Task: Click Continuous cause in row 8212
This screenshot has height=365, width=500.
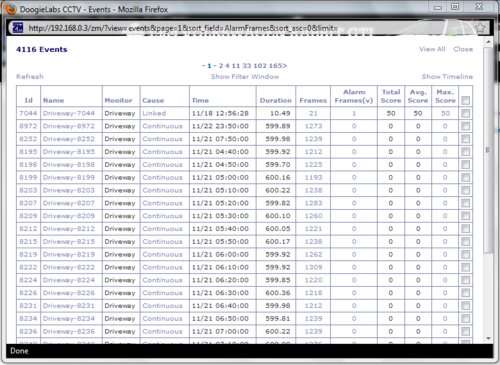Action: coord(162,229)
